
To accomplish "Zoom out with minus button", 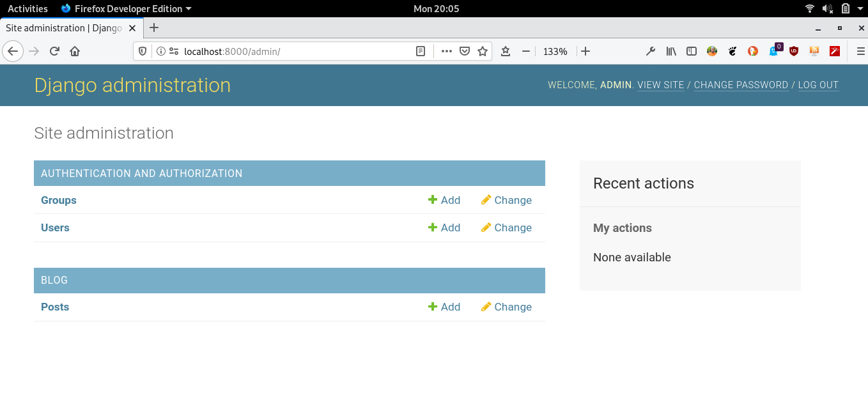I will point(526,51).
